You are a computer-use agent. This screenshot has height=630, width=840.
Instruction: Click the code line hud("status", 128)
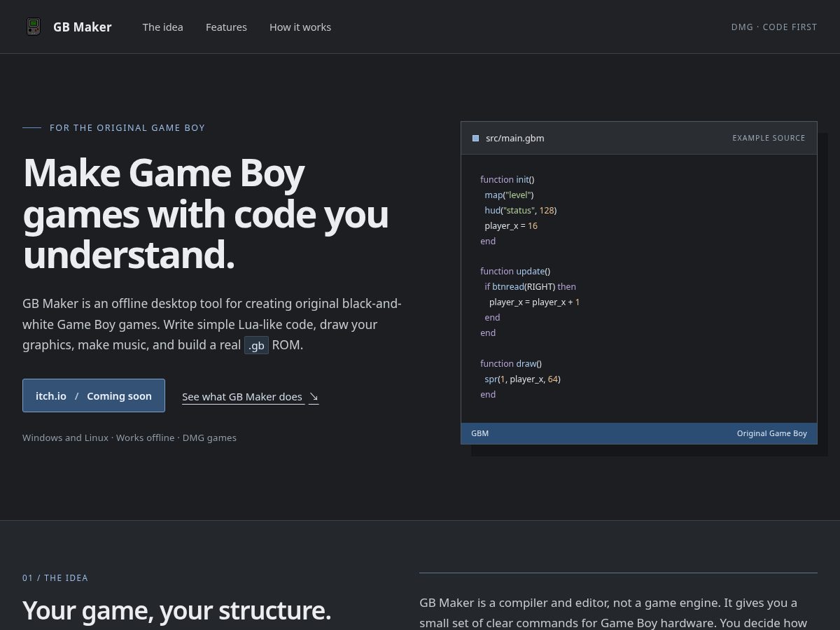pos(521,210)
